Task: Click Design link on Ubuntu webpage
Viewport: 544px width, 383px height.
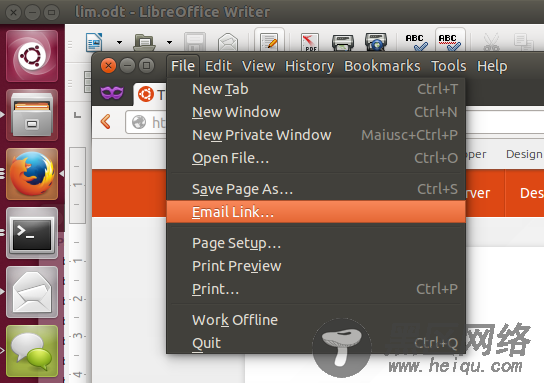Action: point(525,154)
